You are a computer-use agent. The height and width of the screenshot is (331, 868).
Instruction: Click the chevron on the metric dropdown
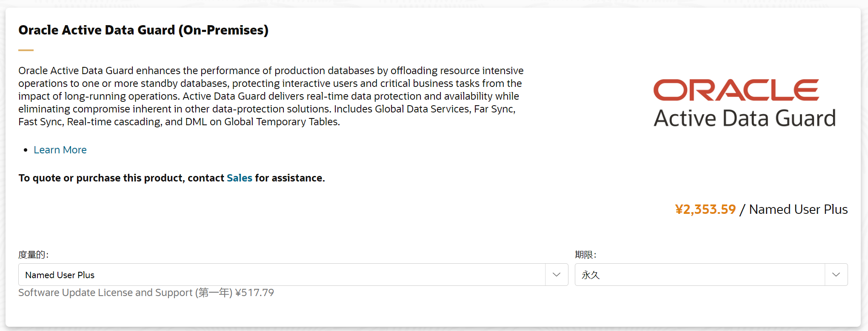557,275
